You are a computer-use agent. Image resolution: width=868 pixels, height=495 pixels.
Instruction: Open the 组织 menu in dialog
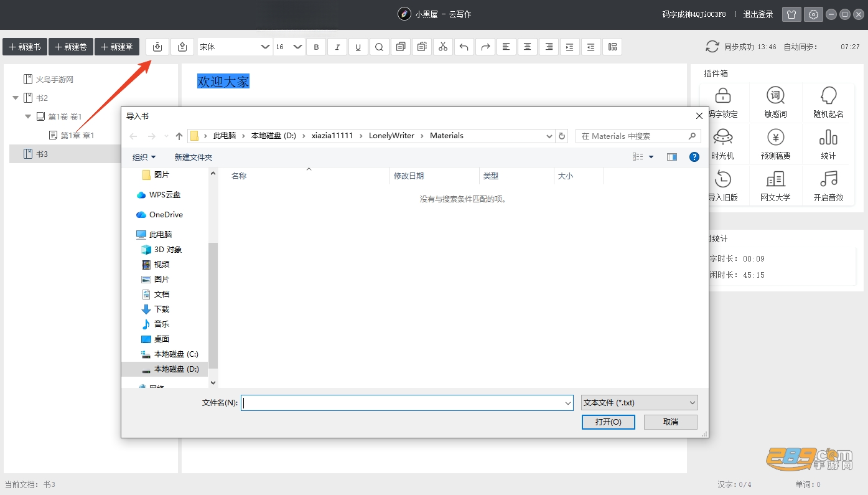pos(144,157)
